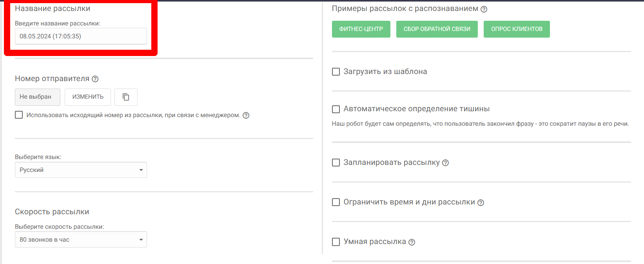Open help icon beside Умная рассылка

(x=412, y=242)
